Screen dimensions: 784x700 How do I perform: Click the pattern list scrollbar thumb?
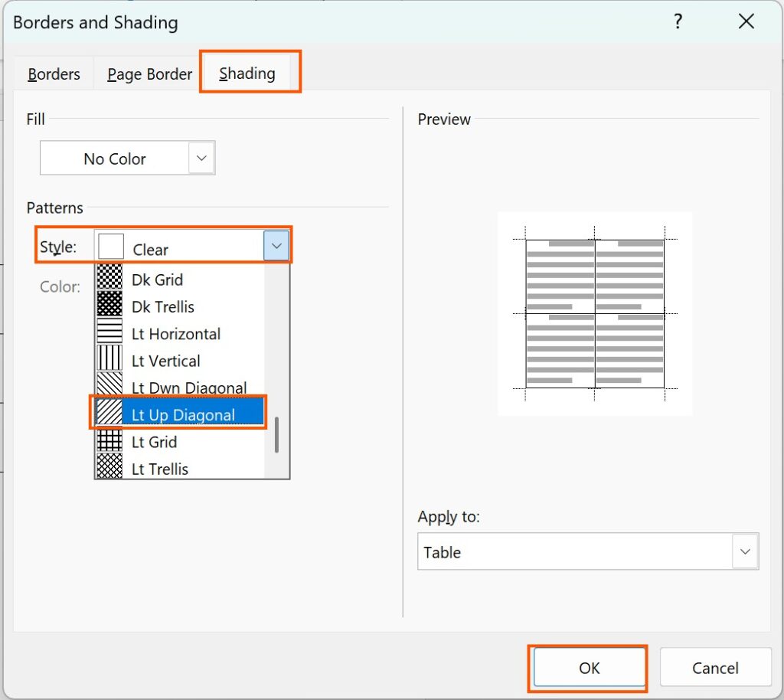pyautogui.click(x=276, y=434)
